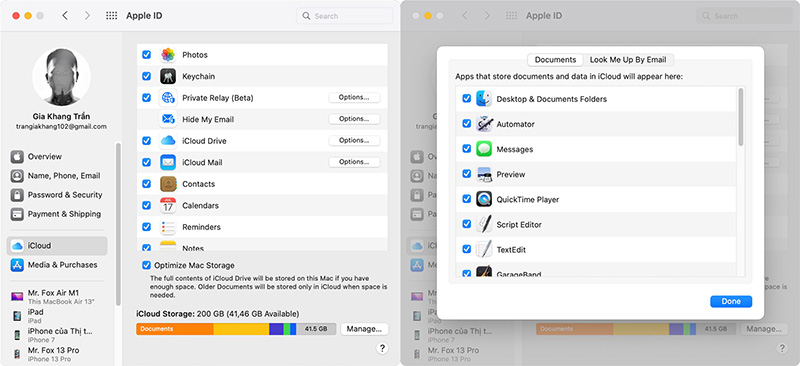This screenshot has width=800, height=366.
Task: Click the Automator robot icon
Action: click(484, 124)
